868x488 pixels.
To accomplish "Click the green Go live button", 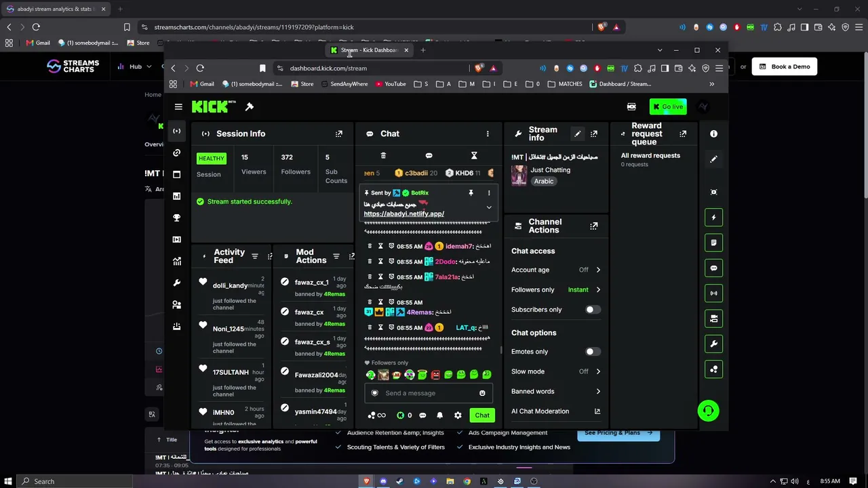I will (668, 106).
